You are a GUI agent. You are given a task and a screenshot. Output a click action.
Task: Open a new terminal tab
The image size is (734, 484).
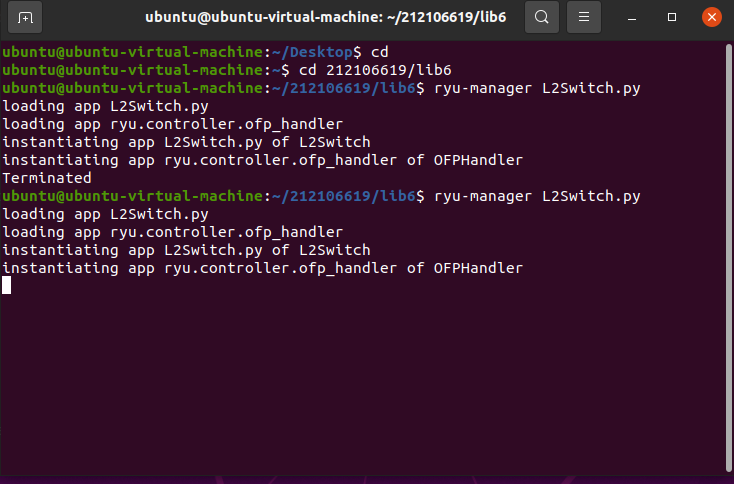point(25,17)
